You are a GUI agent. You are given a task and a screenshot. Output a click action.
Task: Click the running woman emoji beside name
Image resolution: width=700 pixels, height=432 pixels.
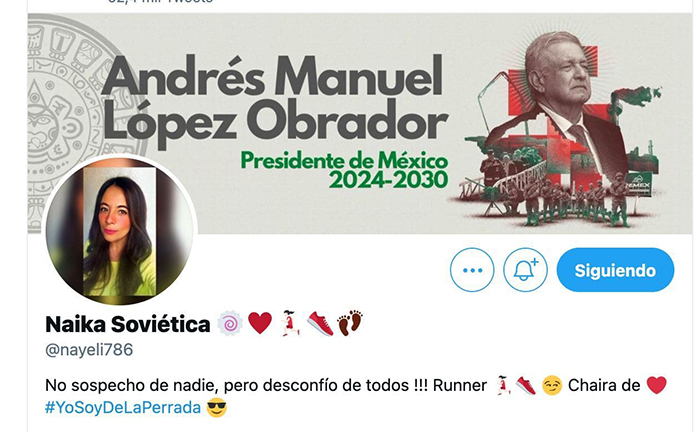coord(291,323)
